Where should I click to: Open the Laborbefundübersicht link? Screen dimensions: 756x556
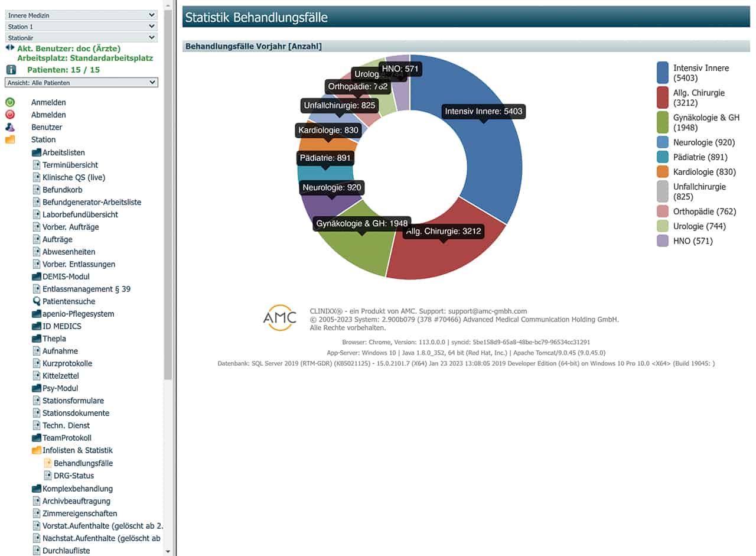(80, 214)
